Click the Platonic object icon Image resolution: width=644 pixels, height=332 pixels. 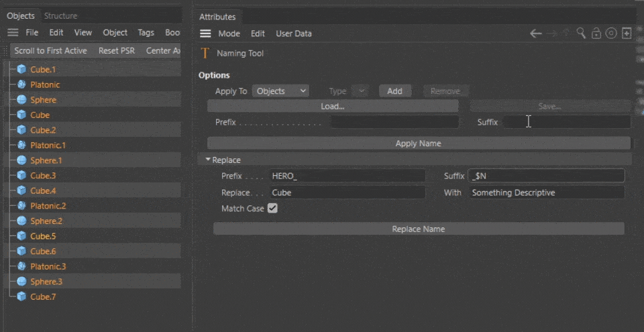(x=21, y=85)
